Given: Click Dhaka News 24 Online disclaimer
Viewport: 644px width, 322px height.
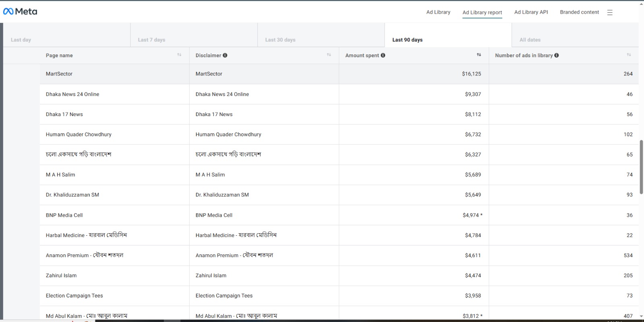Looking at the screenshot, I should pos(222,94).
